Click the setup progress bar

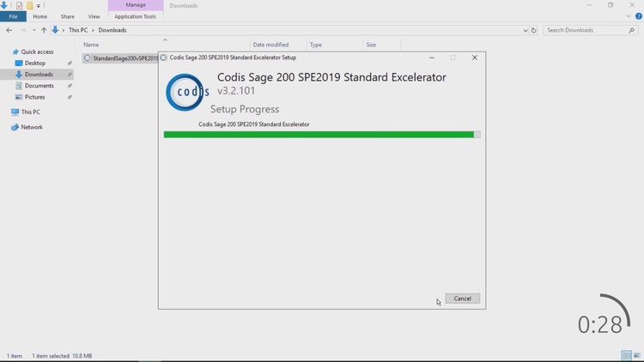coord(322,135)
